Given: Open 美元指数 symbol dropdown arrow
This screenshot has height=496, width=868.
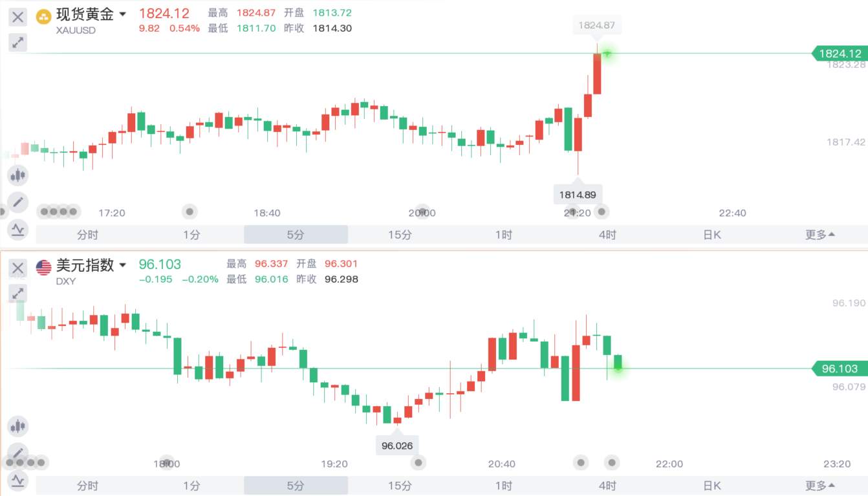Looking at the screenshot, I should click(123, 265).
